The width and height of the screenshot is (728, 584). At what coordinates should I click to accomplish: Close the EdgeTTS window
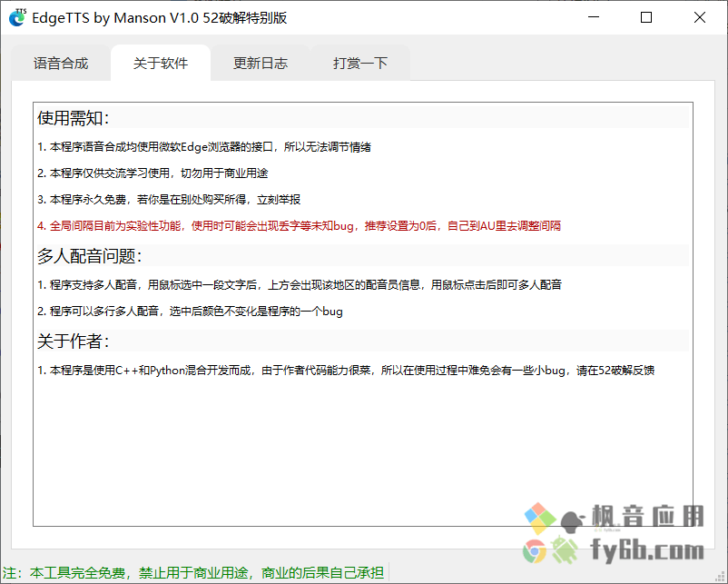tap(700, 17)
